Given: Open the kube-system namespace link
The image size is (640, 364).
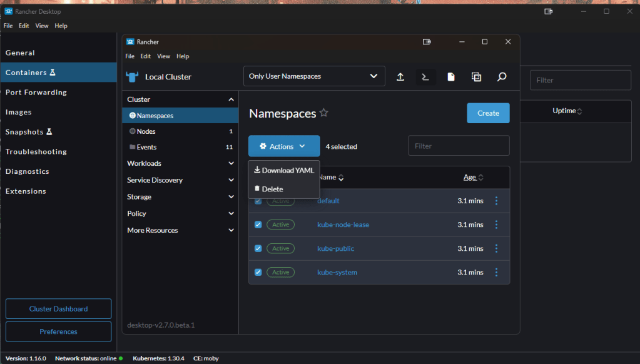Looking at the screenshot, I should (337, 272).
